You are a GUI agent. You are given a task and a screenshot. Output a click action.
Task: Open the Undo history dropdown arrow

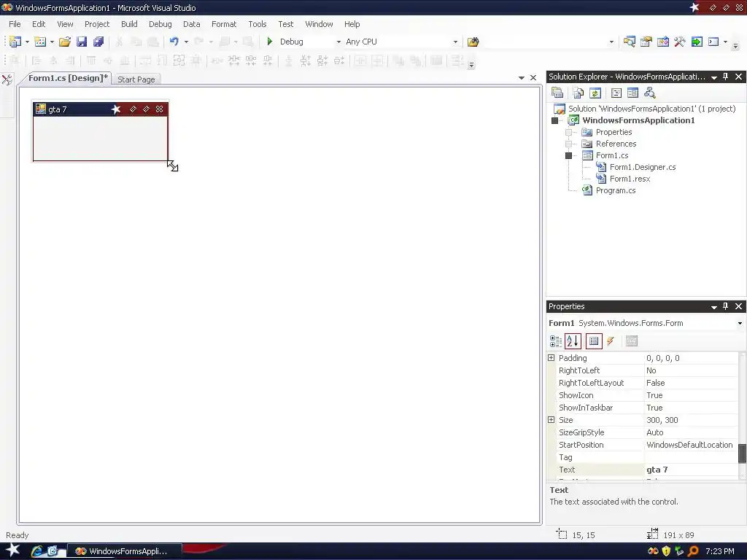[x=186, y=42]
